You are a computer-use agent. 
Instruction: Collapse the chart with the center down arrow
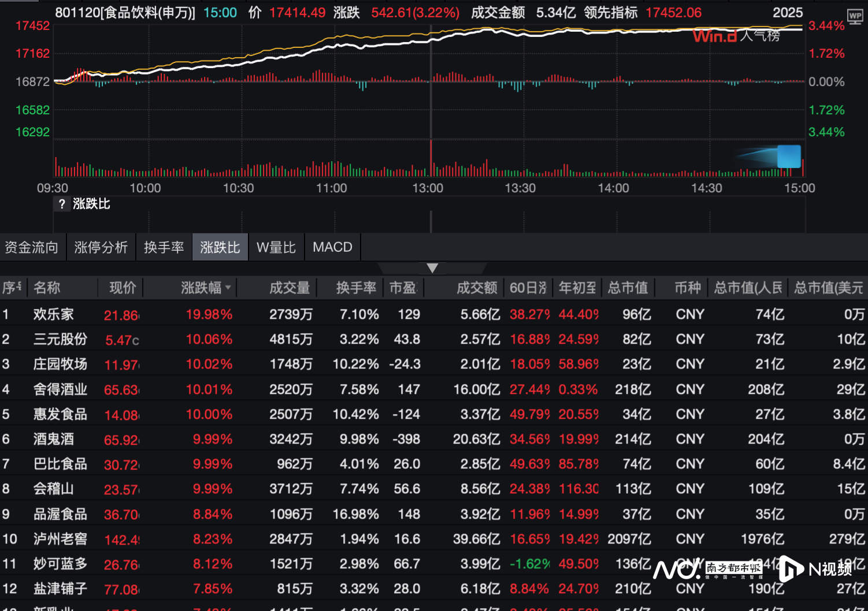[x=432, y=267]
